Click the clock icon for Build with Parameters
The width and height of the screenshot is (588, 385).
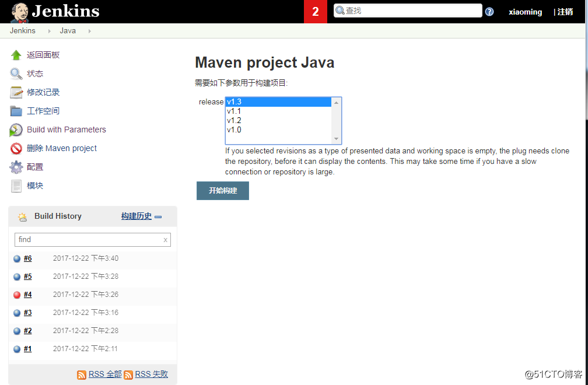[16, 129]
